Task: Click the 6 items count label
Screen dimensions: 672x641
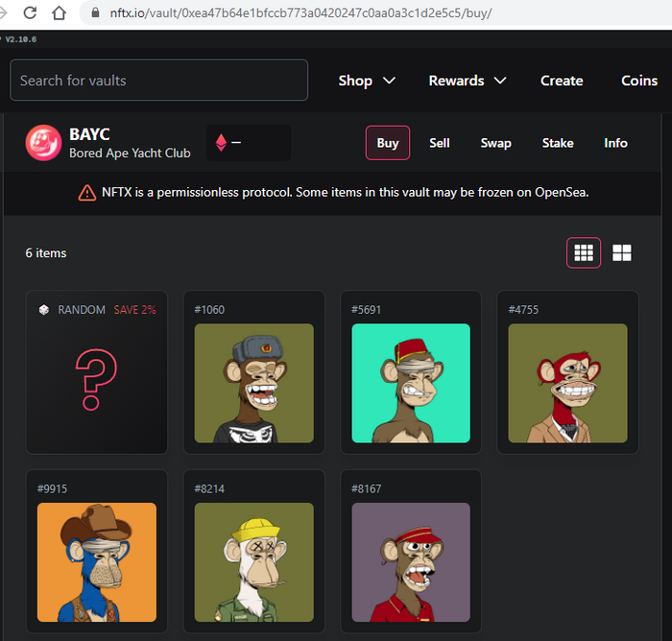Action: pyautogui.click(x=46, y=252)
